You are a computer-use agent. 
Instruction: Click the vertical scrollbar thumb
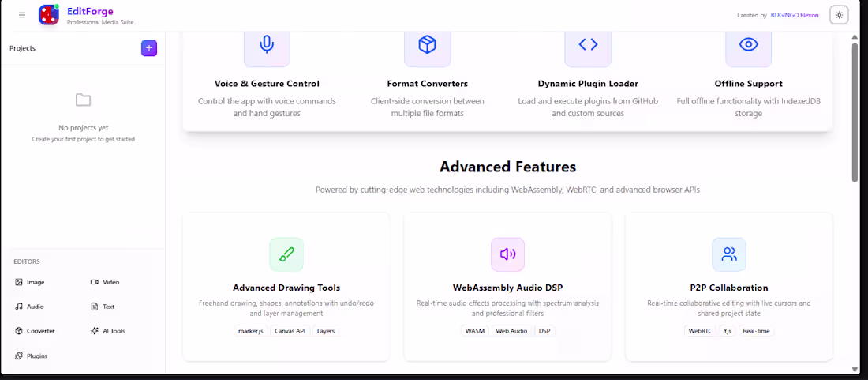tap(855, 112)
